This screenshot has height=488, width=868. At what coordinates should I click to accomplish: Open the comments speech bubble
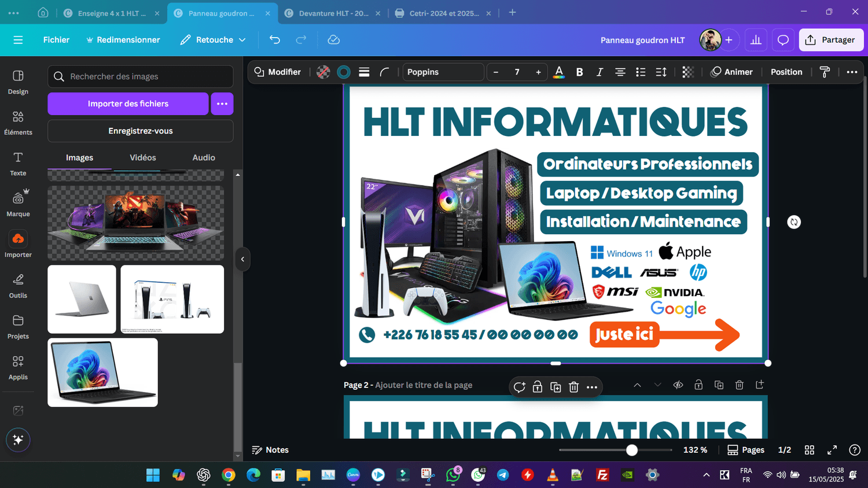click(783, 40)
